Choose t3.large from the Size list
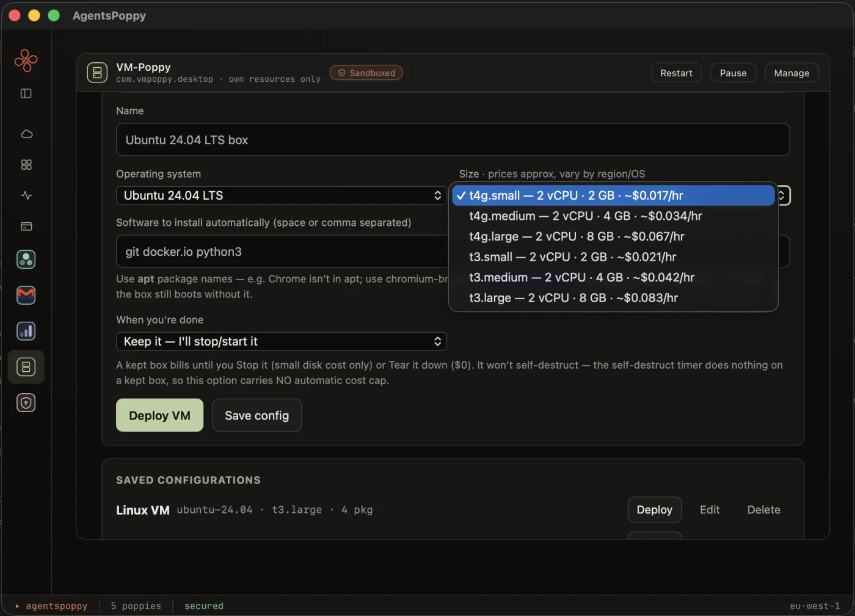The image size is (855, 616). tap(613, 298)
